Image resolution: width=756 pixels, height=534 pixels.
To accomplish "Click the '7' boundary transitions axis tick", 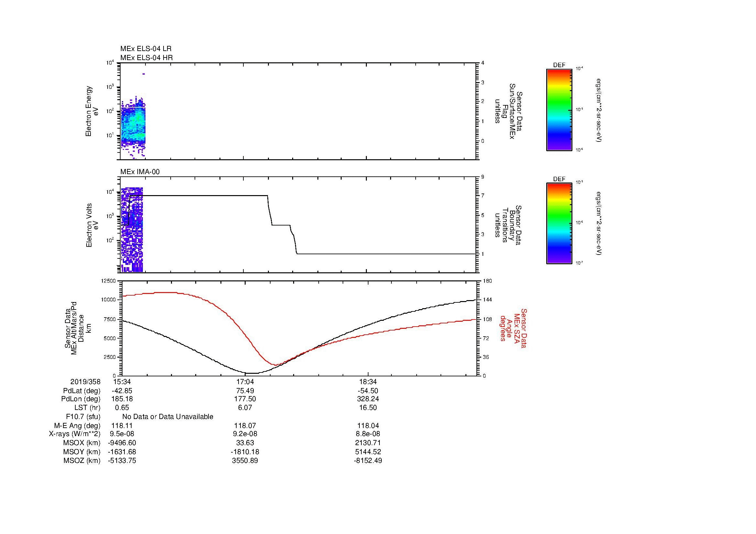I will click(x=483, y=196).
